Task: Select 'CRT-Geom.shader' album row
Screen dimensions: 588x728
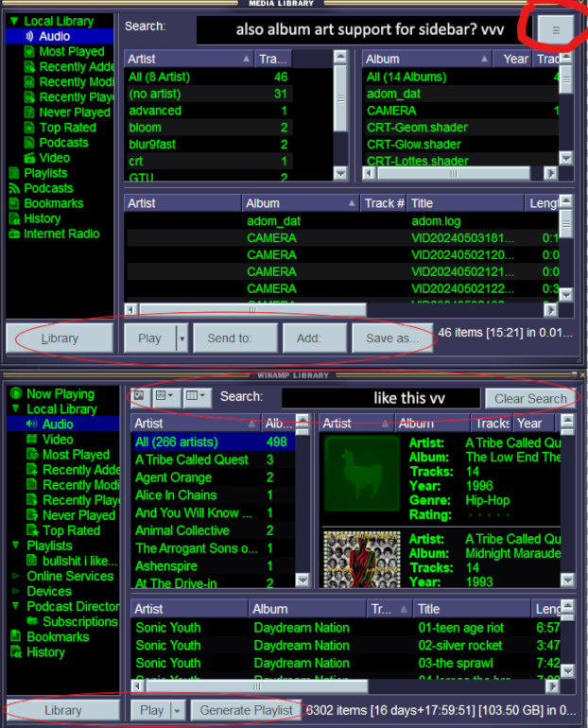Action: coord(460,128)
